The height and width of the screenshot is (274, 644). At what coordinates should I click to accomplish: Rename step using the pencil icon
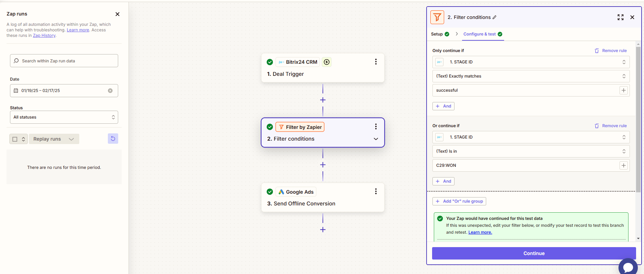point(494,17)
